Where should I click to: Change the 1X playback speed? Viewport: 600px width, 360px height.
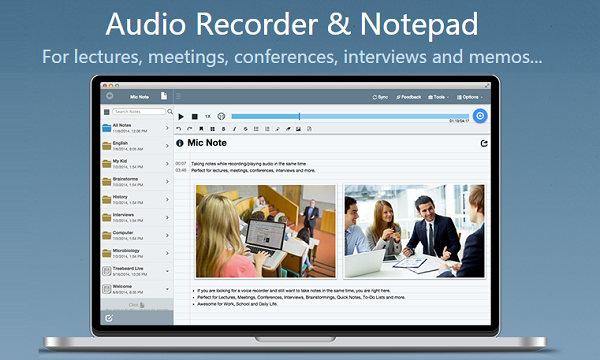click(208, 116)
